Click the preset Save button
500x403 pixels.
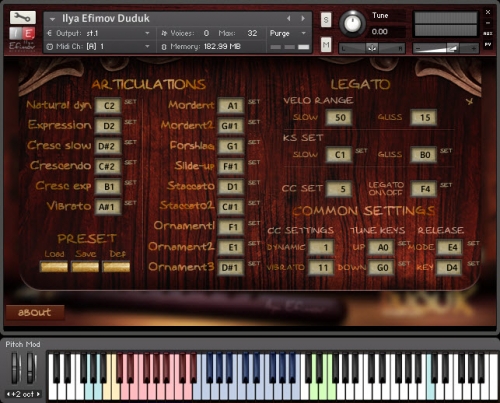click(x=85, y=267)
